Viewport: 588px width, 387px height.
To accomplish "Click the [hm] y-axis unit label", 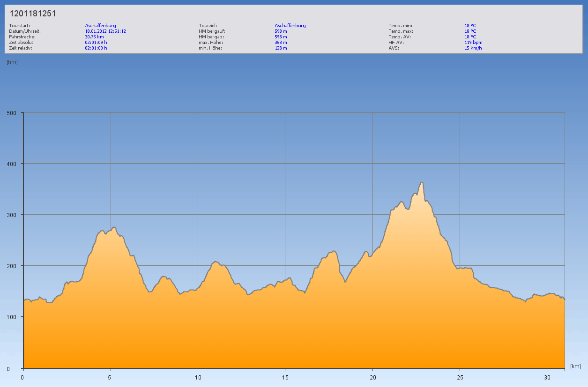I will tap(12, 62).
